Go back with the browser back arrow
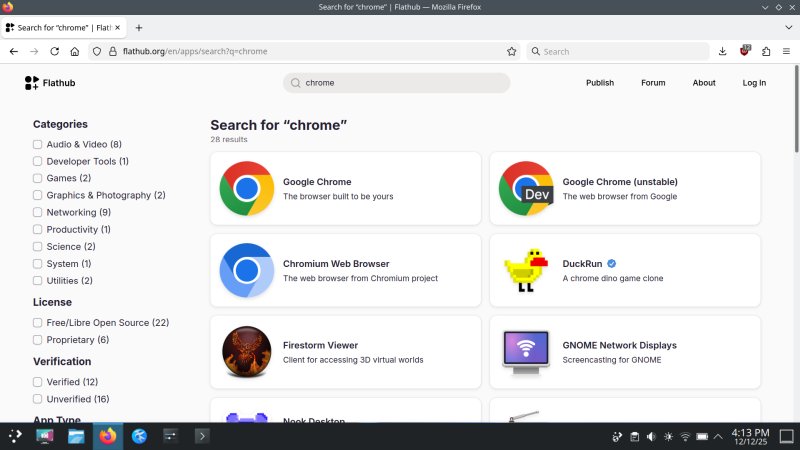The image size is (800, 450). (x=14, y=52)
